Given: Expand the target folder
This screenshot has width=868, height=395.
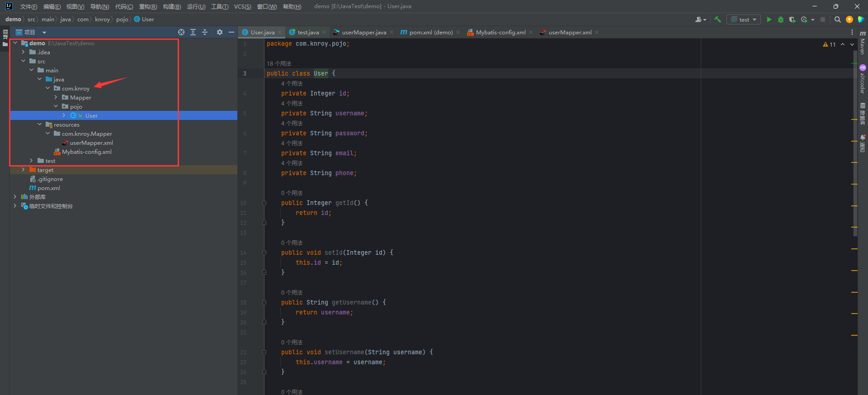Looking at the screenshot, I should [x=23, y=170].
